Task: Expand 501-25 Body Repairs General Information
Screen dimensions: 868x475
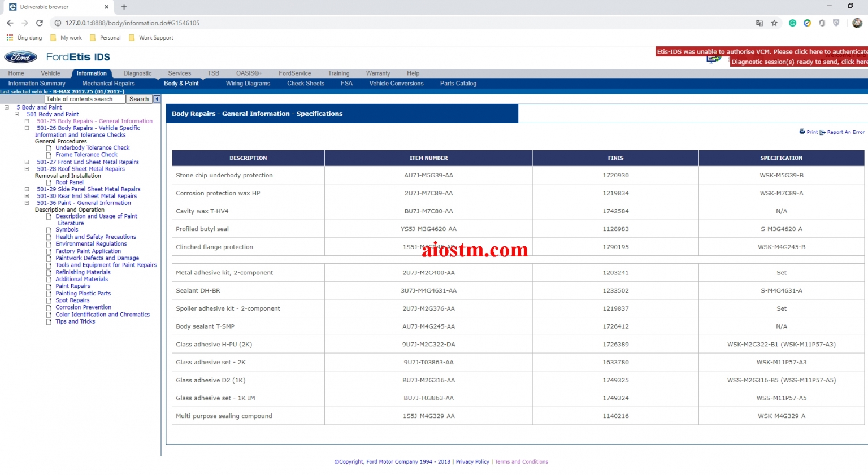Action: click(27, 121)
